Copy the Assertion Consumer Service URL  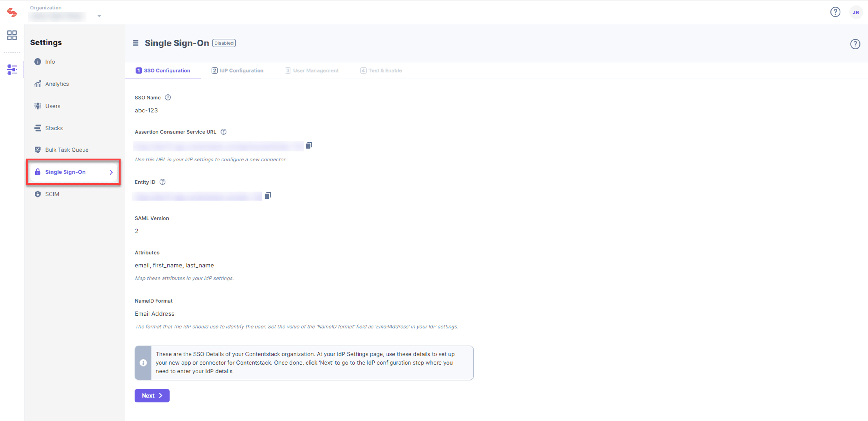click(x=309, y=145)
